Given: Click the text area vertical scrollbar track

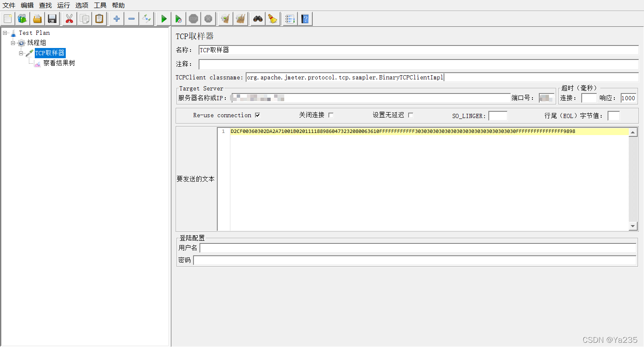Looking at the screenshot, I should [633, 179].
